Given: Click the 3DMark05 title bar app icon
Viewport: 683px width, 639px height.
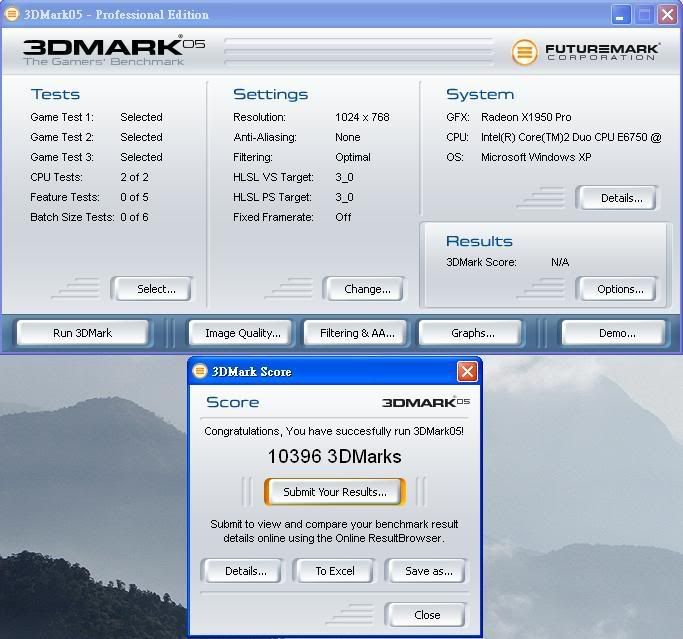Looking at the screenshot, I should point(12,14).
